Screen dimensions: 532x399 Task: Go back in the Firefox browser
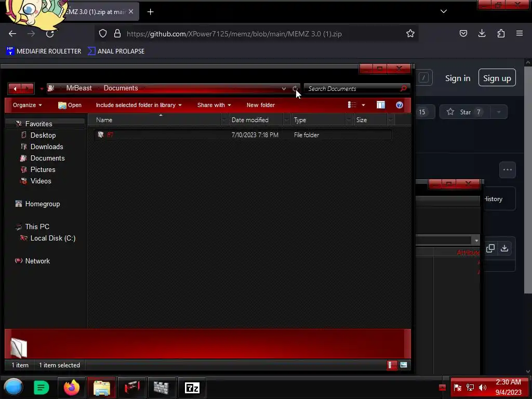12,34
